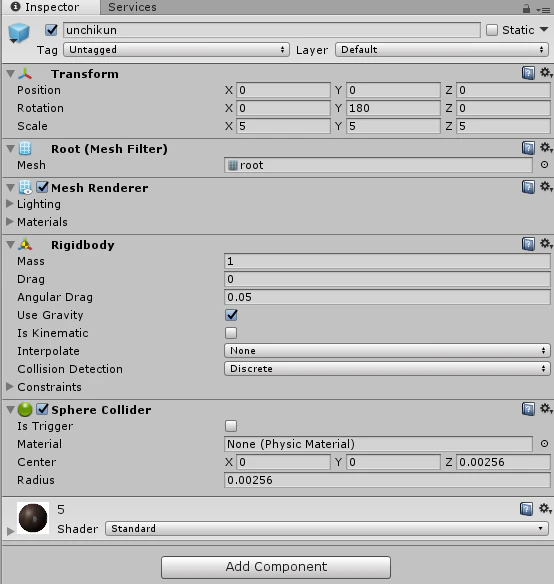Open the Collision Detection dropdown
Screen dimensions: 554x584
(x=387, y=368)
